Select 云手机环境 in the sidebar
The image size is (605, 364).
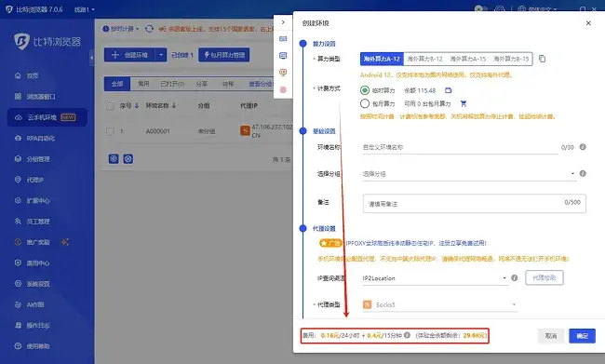click(47, 117)
